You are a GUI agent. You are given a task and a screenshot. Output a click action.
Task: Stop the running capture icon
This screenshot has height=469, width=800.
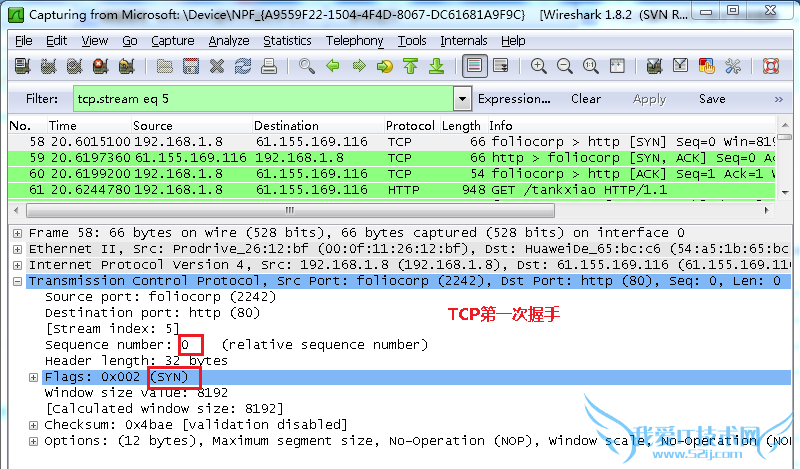101,66
